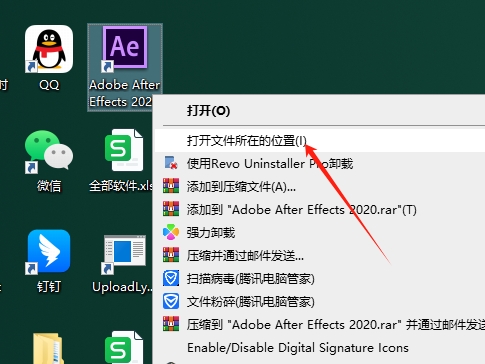Click the WinRAR icon beside 添加到压缩文件(A)

[x=171, y=186]
